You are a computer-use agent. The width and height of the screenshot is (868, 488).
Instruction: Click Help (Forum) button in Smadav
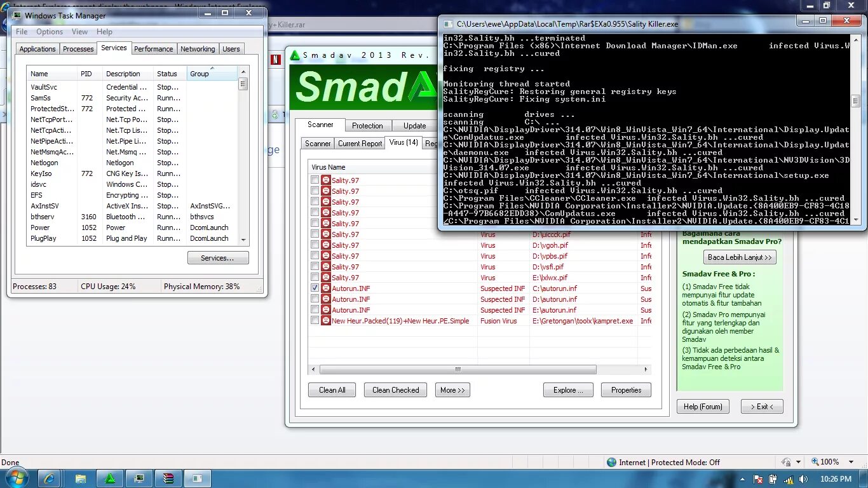coord(703,407)
